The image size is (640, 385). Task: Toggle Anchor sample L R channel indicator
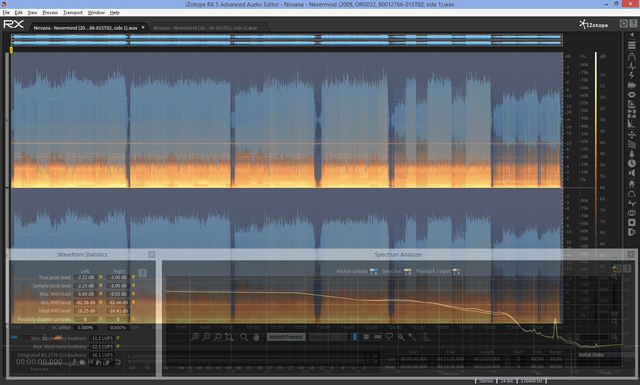[x=373, y=272]
